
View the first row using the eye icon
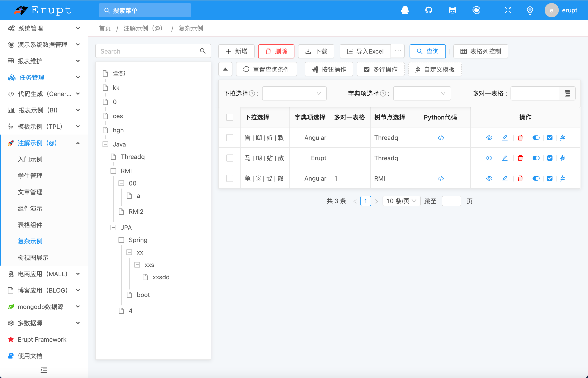pyautogui.click(x=489, y=138)
